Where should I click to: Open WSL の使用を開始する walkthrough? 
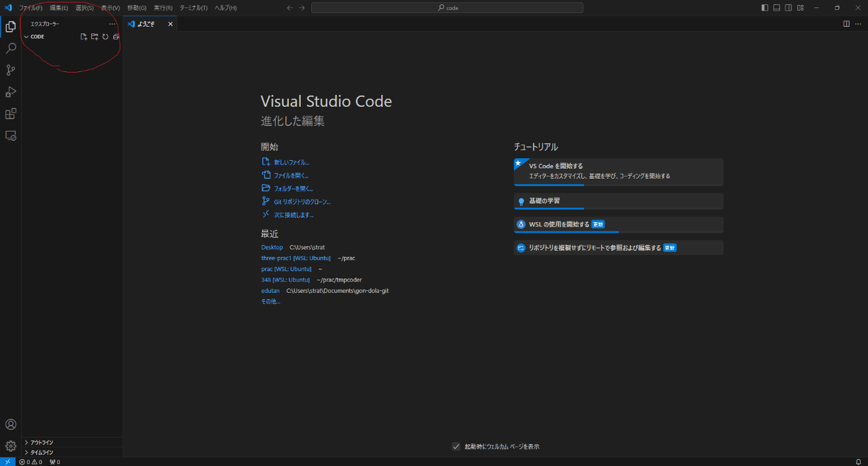pos(618,225)
